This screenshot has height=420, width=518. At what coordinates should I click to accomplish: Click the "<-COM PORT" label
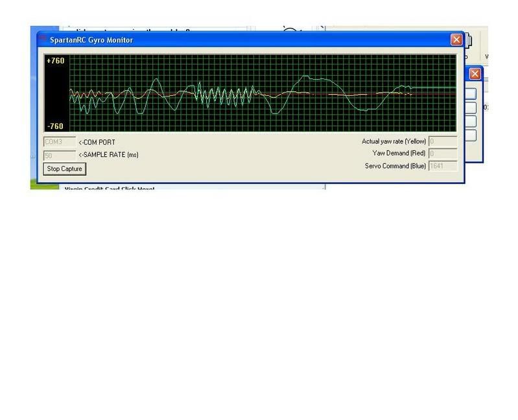point(97,143)
